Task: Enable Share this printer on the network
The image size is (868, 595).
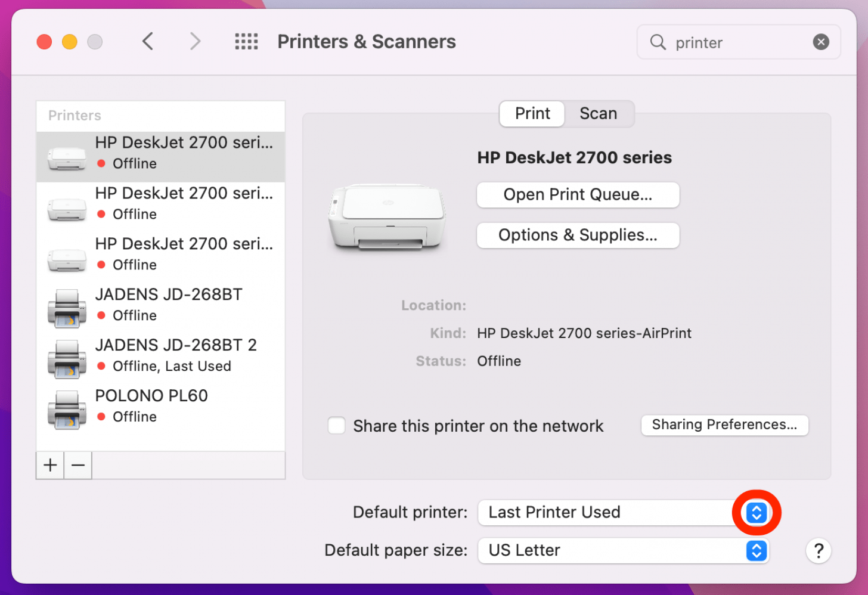Action: click(x=337, y=426)
